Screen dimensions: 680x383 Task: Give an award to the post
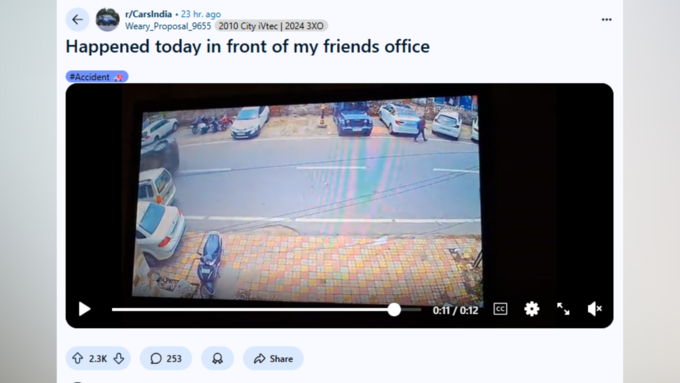click(x=217, y=358)
